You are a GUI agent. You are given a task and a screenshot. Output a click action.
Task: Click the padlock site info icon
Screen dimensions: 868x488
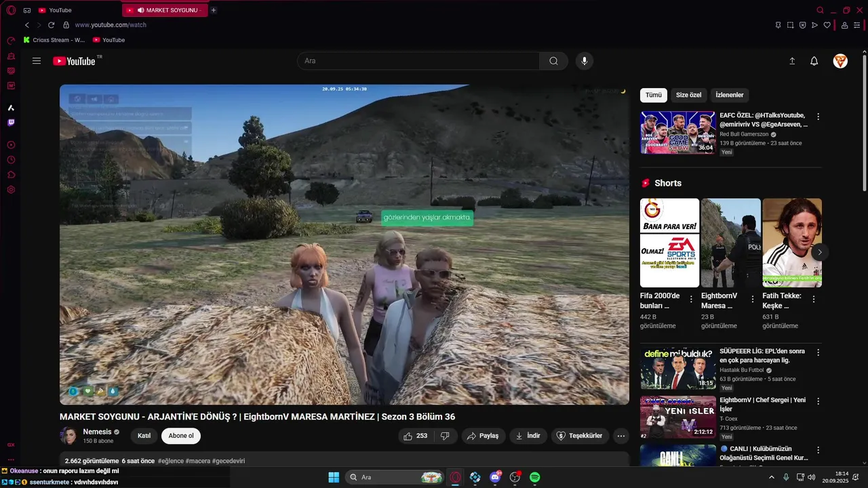pos(66,25)
